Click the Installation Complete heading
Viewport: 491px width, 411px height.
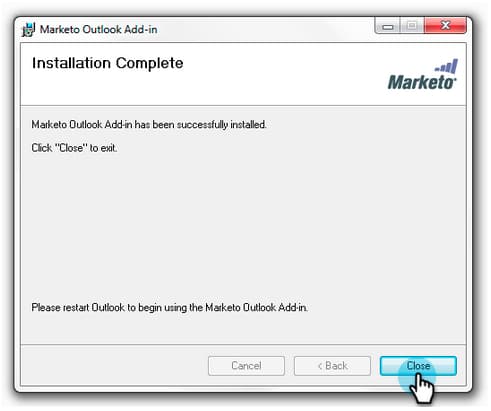[107, 63]
